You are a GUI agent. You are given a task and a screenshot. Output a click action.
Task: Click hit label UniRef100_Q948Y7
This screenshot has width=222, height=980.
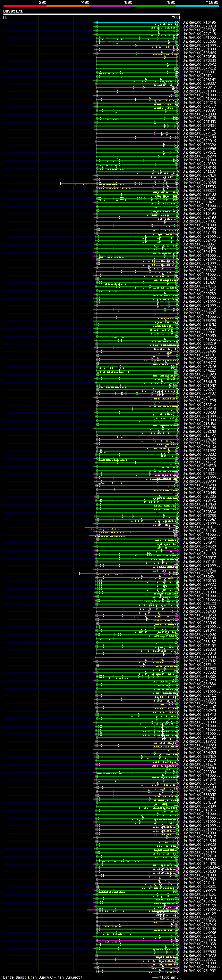(x=199, y=573)
